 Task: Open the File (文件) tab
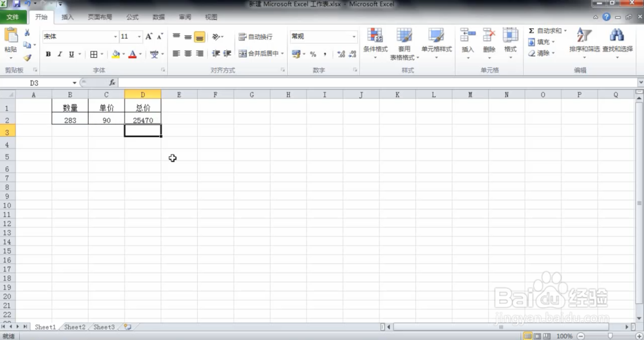click(x=13, y=17)
